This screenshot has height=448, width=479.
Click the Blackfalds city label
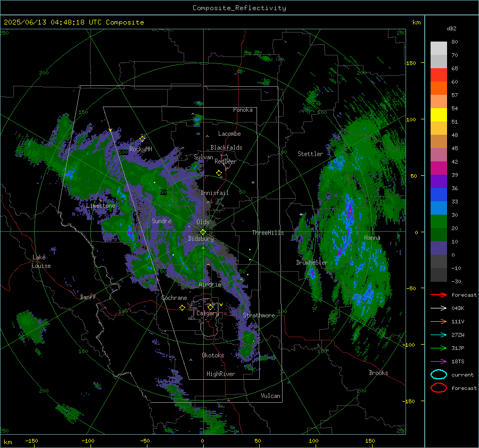coord(226,148)
